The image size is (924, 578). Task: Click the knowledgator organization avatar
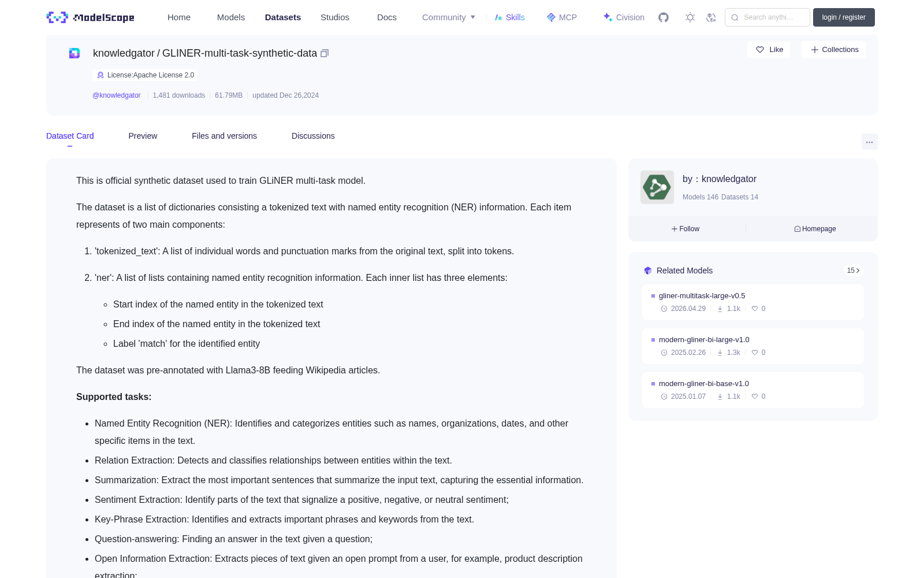pos(657,187)
